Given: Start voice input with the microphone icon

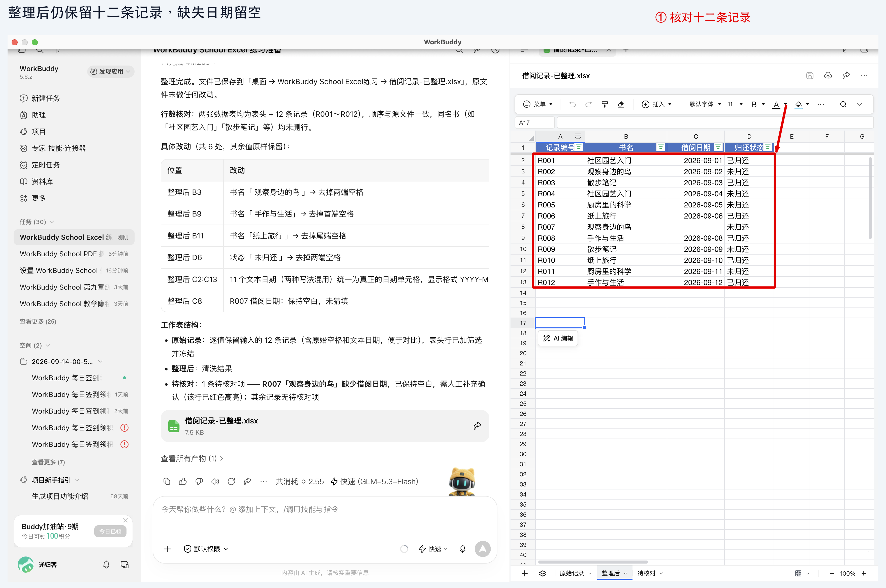Looking at the screenshot, I should [463, 549].
